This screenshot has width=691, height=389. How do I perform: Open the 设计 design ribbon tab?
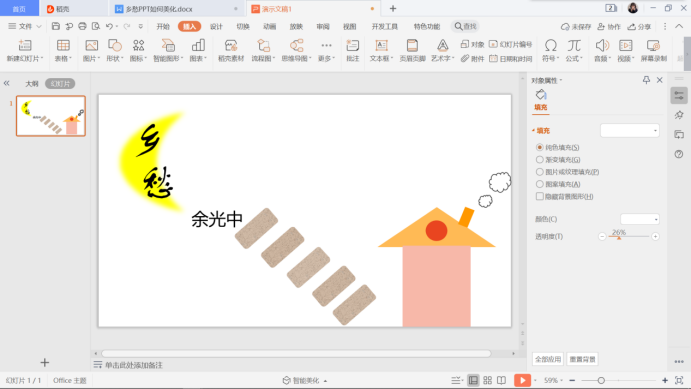click(216, 26)
